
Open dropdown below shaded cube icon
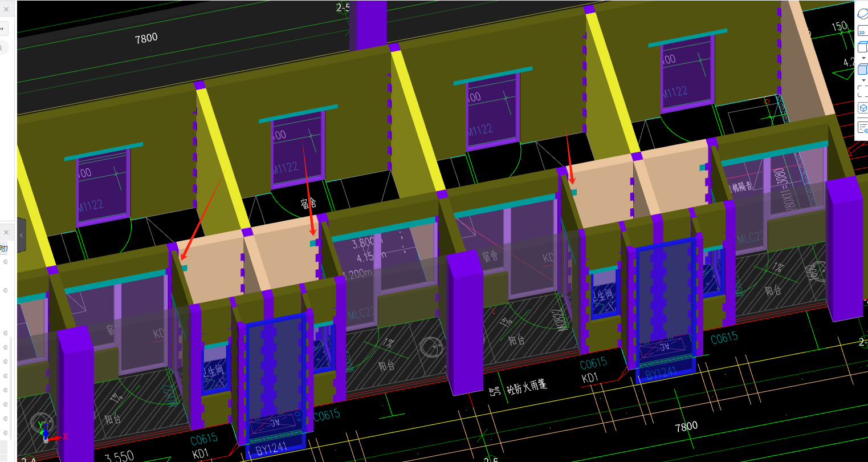point(863,80)
